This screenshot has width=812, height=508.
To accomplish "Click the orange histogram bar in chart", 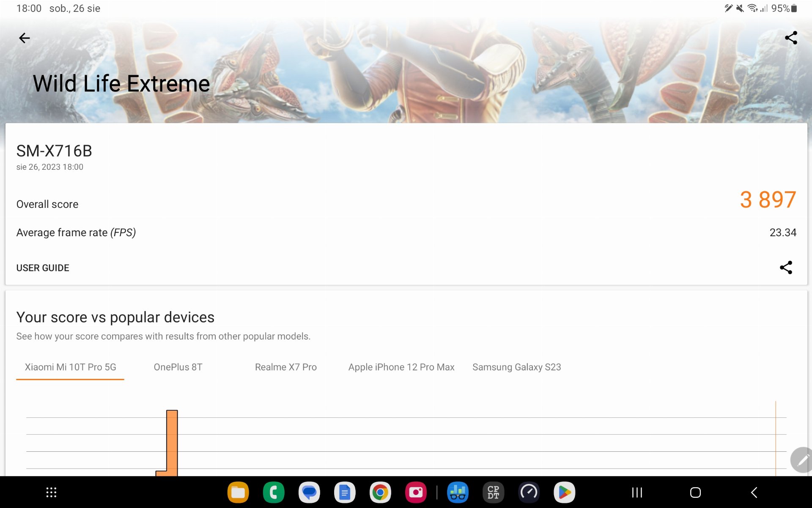I will [x=172, y=443].
